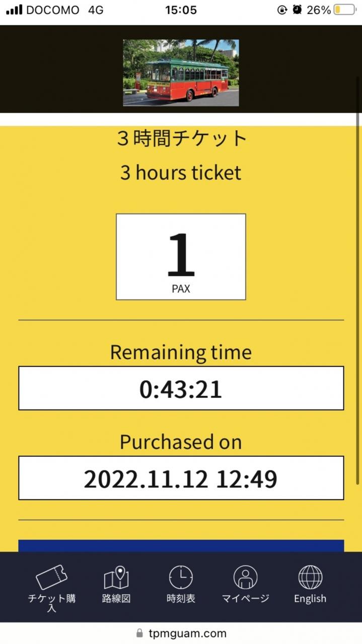The image size is (362, 644).
Task: Tap the English globe icon
Action: coord(310,577)
